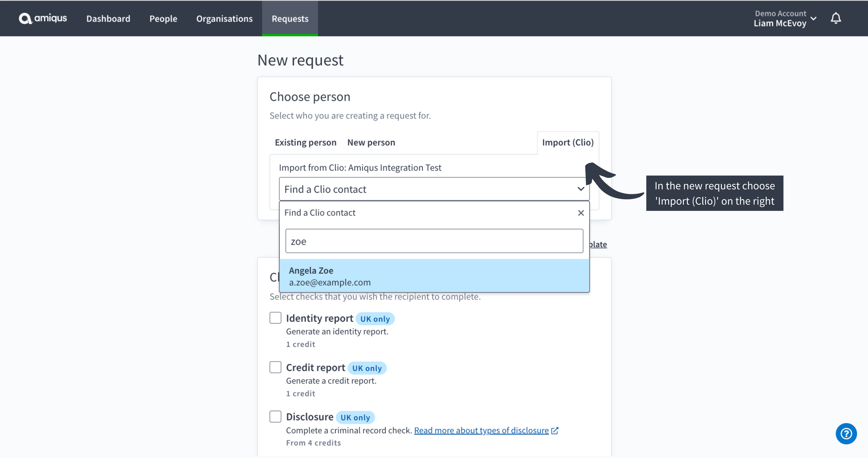868x458 pixels.
Task: Open the notifications bell
Action: coord(836,18)
